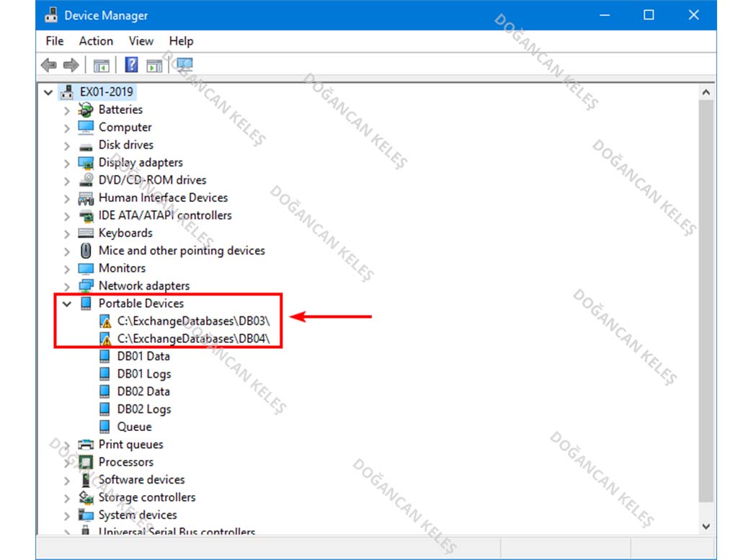Click the Disk drives category icon

tap(86, 146)
